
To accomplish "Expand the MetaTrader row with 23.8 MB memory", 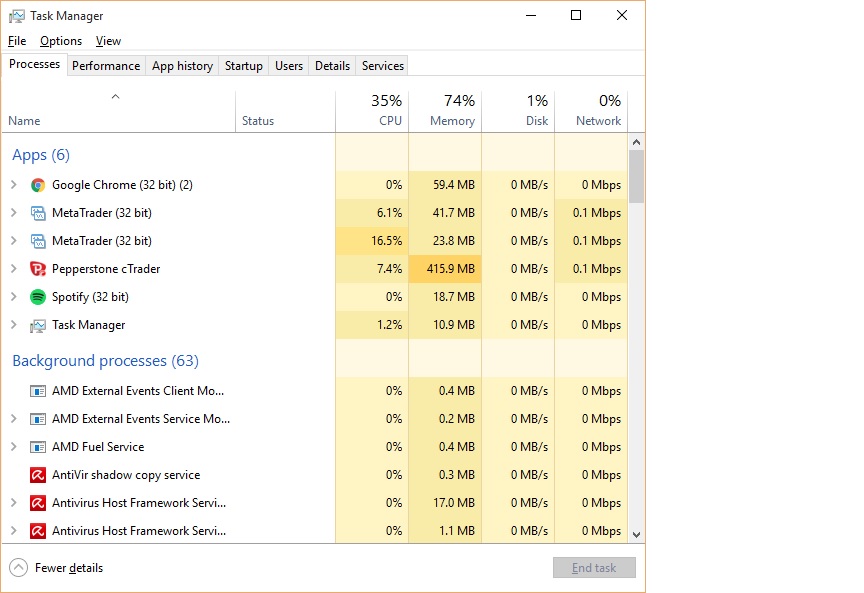I will pos(14,241).
